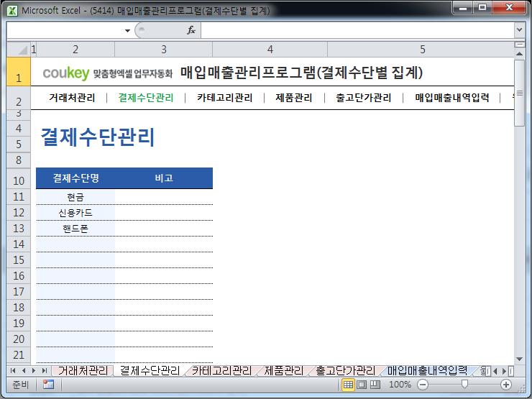Open 출고단가관리 navigation link
The height and width of the screenshot is (399, 532).
[x=363, y=98]
